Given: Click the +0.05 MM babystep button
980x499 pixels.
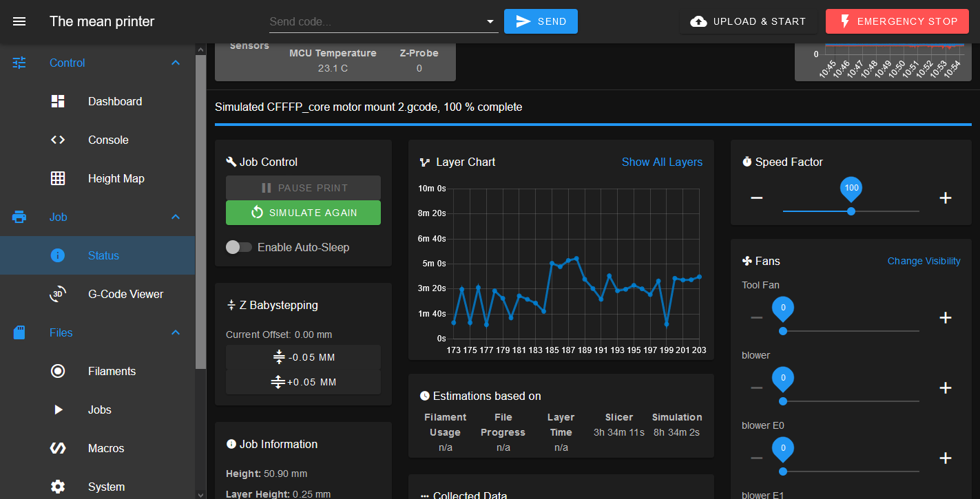Looking at the screenshot, I should [x=303, y=382].
